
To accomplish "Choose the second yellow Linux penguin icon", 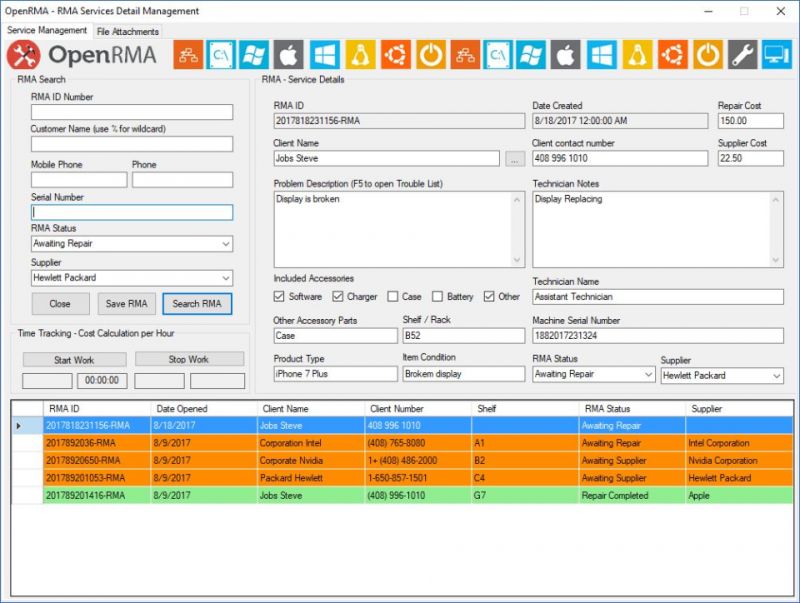I will tap(637, 55).
